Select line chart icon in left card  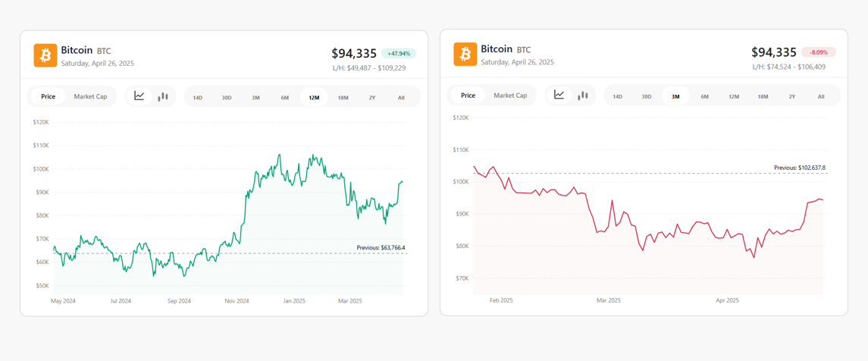(139, 96)
